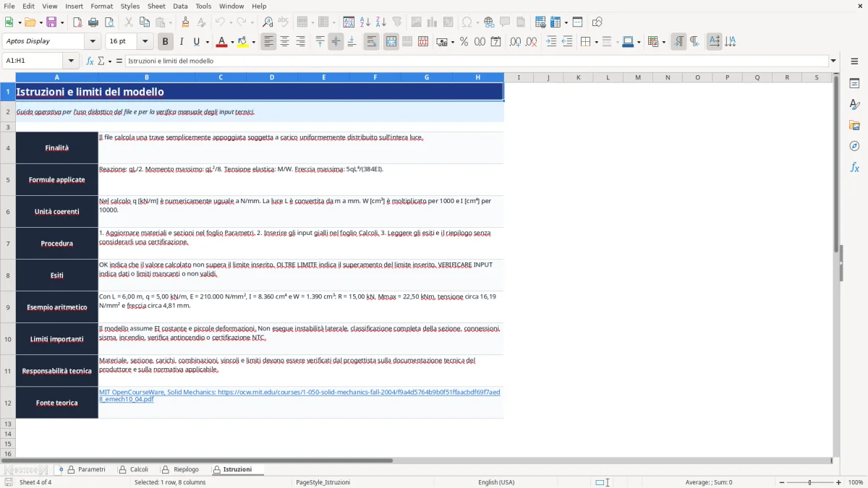
Task: Click Increase Indent icon
Action: click(x=551, y=42)
